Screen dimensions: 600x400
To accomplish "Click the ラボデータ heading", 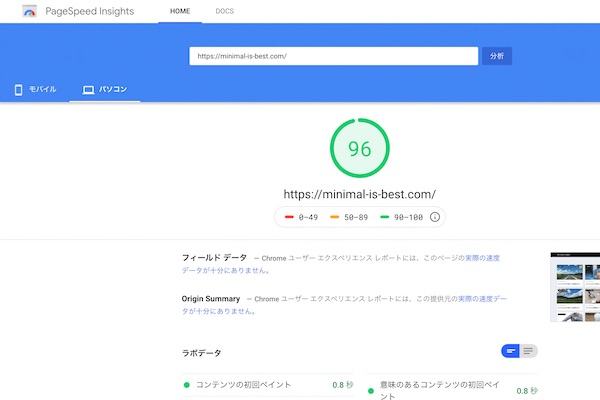I will pyautogui.click(x=201, y=353).
